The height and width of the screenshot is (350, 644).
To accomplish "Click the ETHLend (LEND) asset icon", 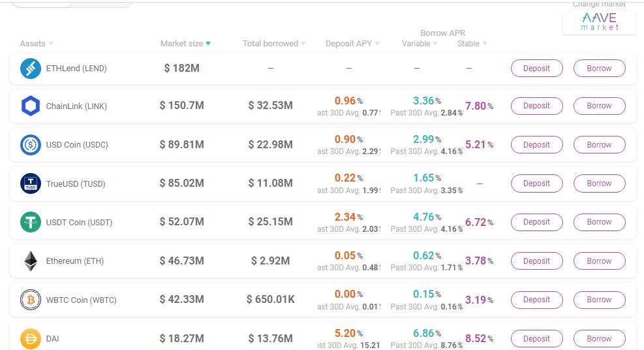I will pyautogui.click(x=31, y=68).
